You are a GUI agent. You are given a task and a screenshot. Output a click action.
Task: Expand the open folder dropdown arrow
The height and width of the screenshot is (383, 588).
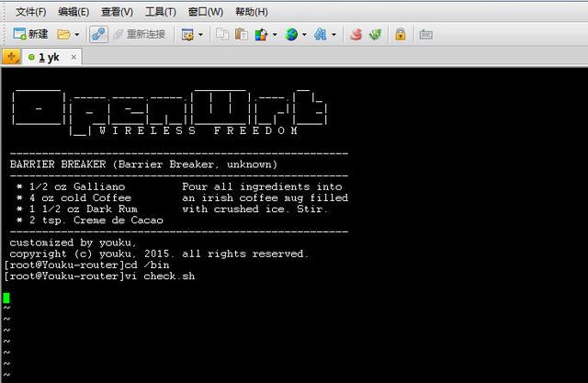coord(77,35)
